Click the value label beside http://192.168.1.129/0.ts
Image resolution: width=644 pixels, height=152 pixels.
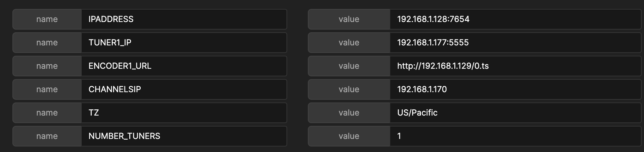tap(349, 66)
